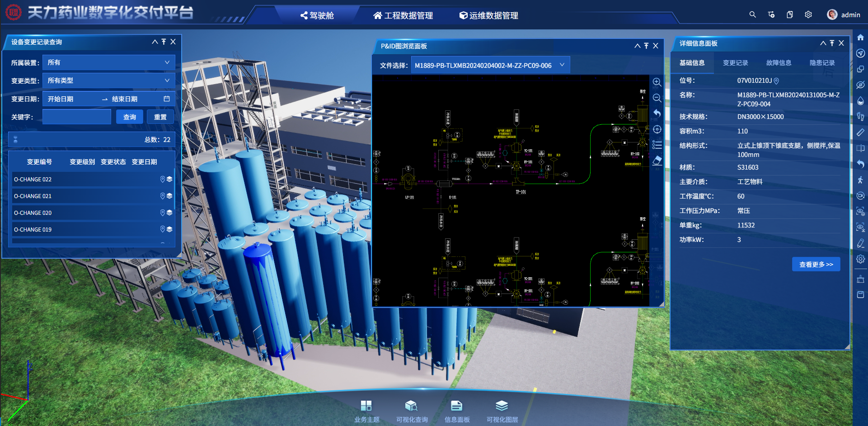The height and width of the screenshot is (426, 868).
Task: Select the navigation compass icon in right toolbar
Action: [x=860, y=53]
